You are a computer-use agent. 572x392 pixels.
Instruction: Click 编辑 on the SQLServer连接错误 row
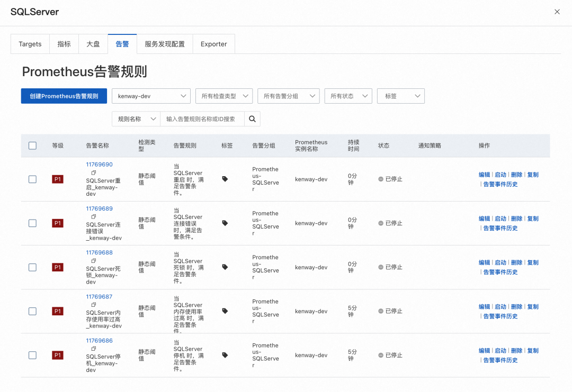484,218
